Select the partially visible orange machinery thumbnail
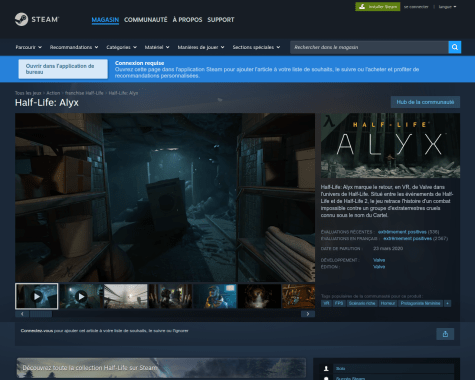The width and height of the screenshot is (475, 380). point(299,296)
